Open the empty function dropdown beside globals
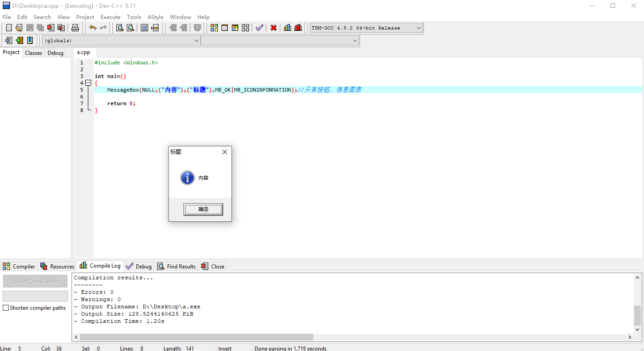This screenshot has width=644, height=351. [279, 40]
